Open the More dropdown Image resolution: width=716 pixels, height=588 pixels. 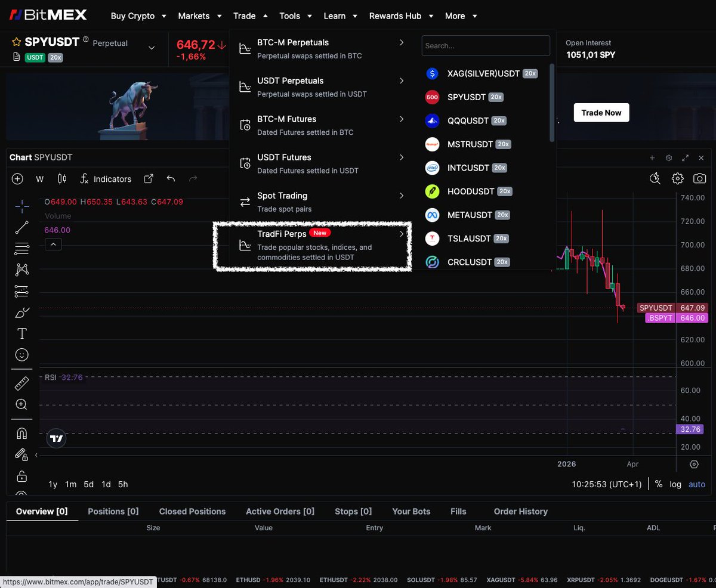(x=461, y=16)
